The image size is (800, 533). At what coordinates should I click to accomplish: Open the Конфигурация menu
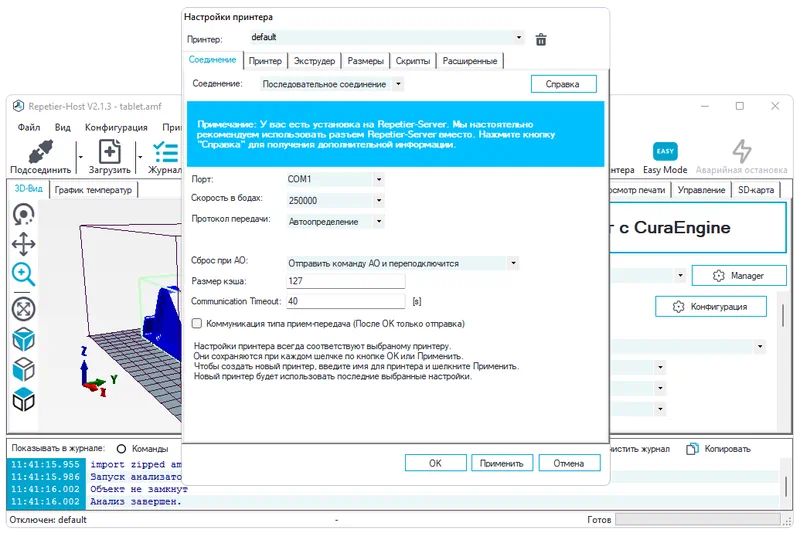(x=116, y=127)
